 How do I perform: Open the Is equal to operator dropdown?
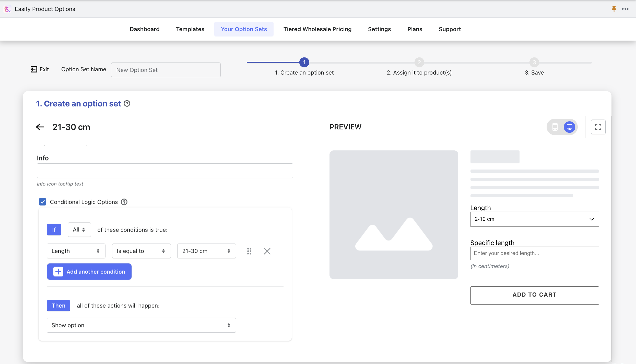(141, 251)
